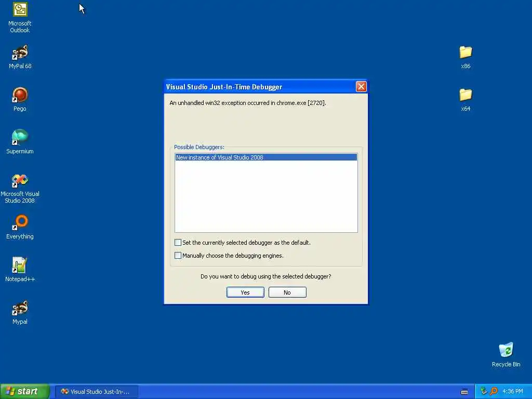The width and height of the screenshot is (532, 399).
Task: Click No to decline debugging
Action: (287, 292)
